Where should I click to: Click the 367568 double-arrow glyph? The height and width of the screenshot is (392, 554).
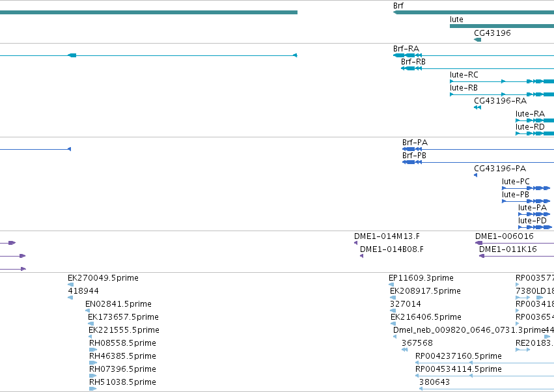coord(405,350)
